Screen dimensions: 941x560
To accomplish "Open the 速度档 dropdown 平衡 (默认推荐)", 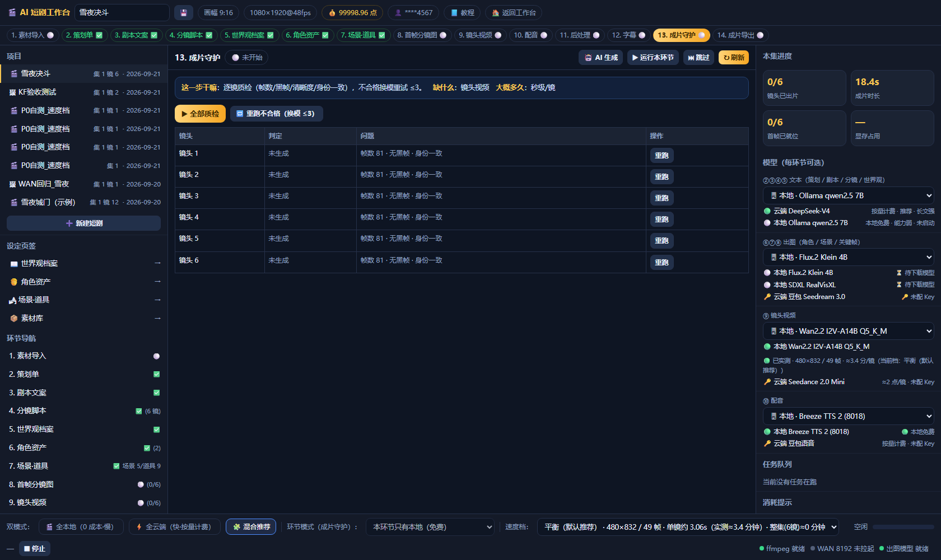I will pyautogui.click(x=688, y=527).
